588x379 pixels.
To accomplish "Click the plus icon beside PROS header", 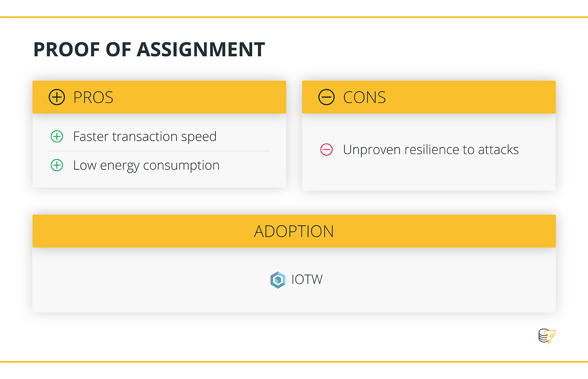I will [x=57, y=97].
